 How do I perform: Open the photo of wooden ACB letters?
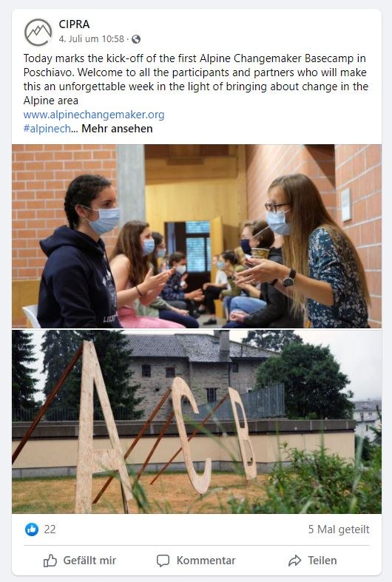pyautogui.click(x=197, y=422)
